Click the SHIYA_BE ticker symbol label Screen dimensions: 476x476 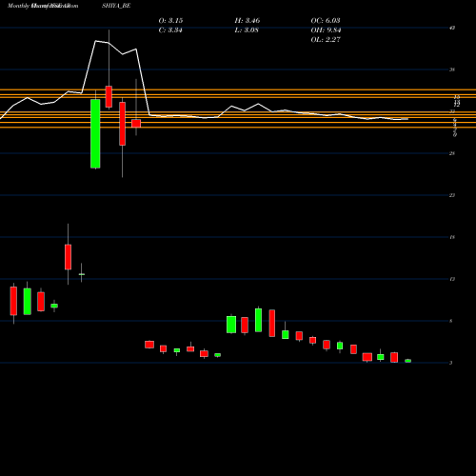tap(116, 6)
